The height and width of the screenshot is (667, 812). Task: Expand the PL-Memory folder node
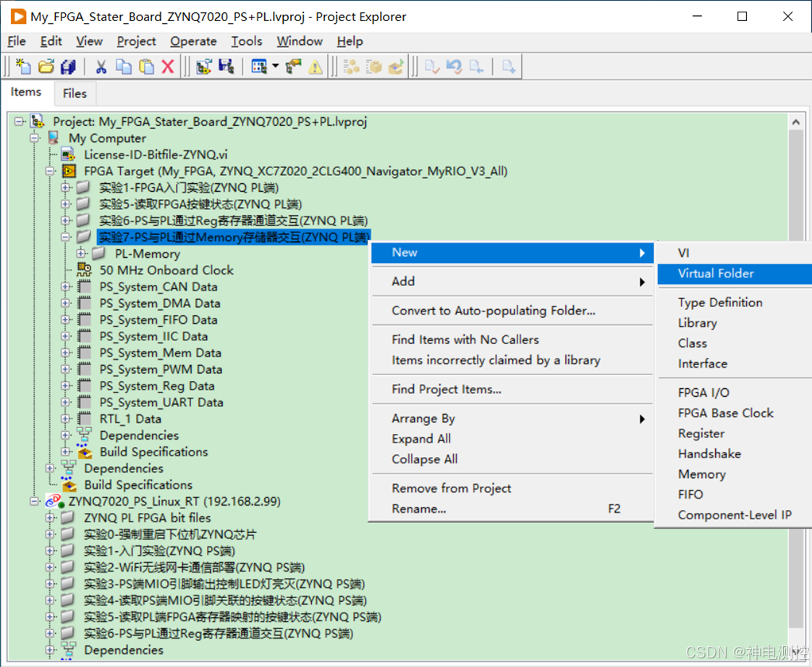(81, 253)
